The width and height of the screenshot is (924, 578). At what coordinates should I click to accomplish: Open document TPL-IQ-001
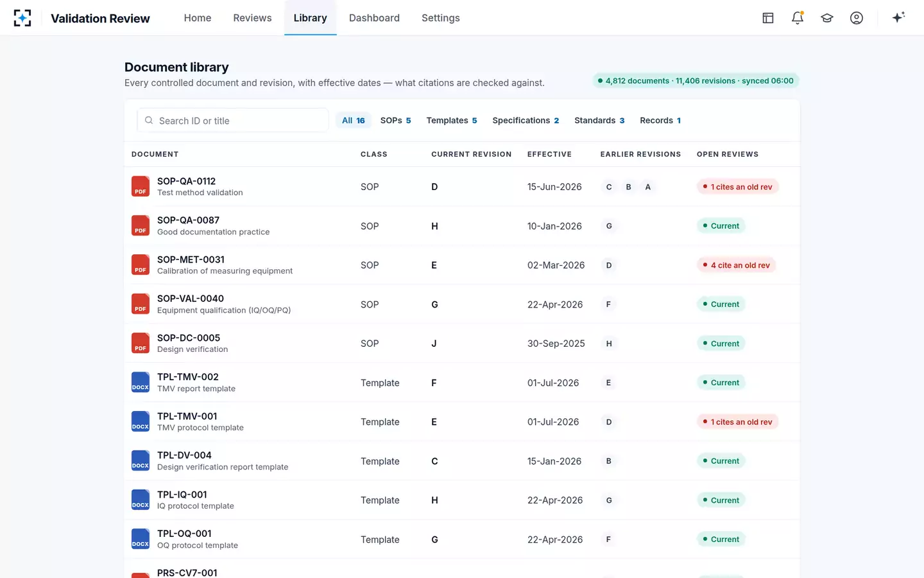(x=182, y=495)
